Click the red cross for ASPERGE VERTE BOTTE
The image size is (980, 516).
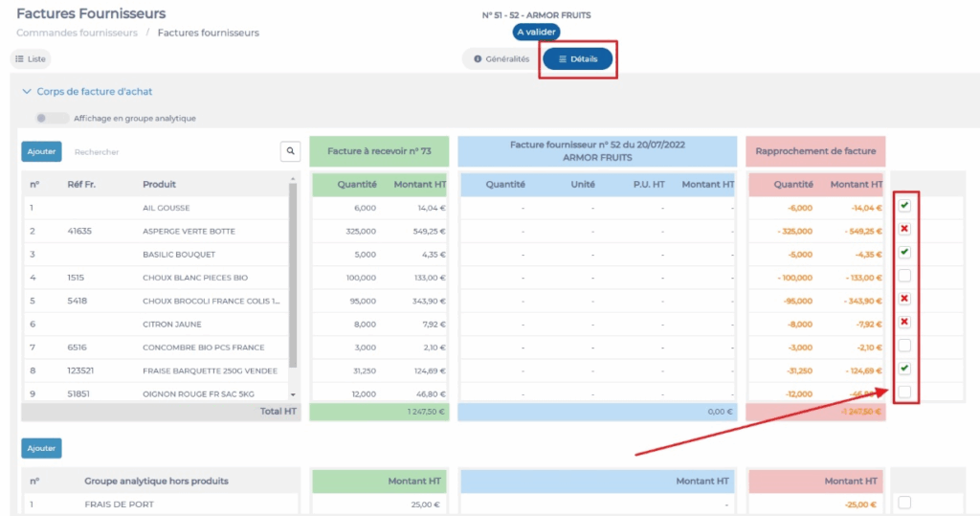click(904, 230)
